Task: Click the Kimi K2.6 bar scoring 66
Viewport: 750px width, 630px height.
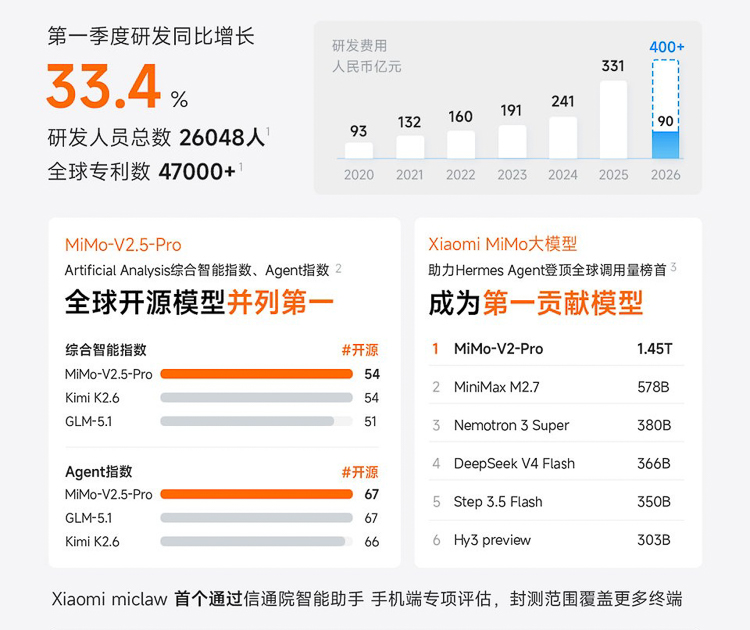Action: click(x=253, y=542)
